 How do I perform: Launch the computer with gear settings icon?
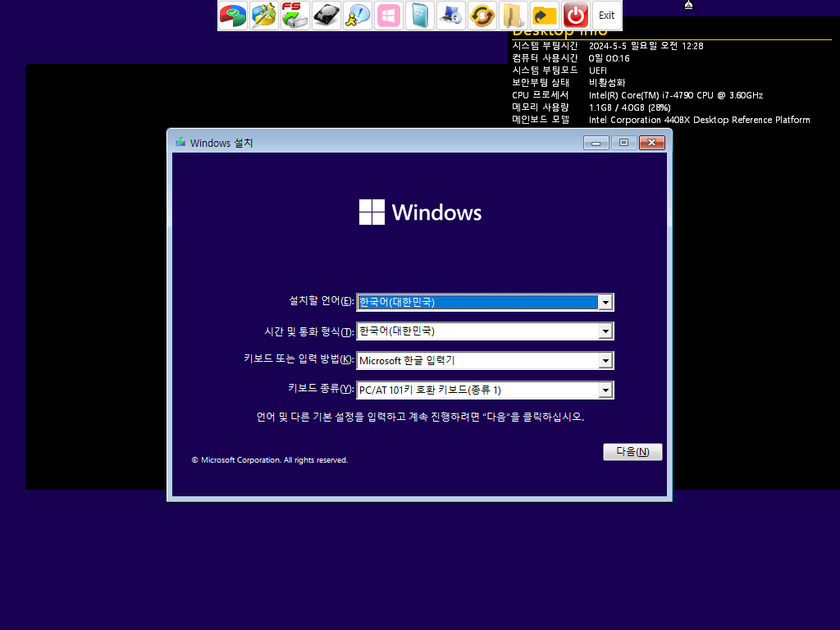click(450, 16)
